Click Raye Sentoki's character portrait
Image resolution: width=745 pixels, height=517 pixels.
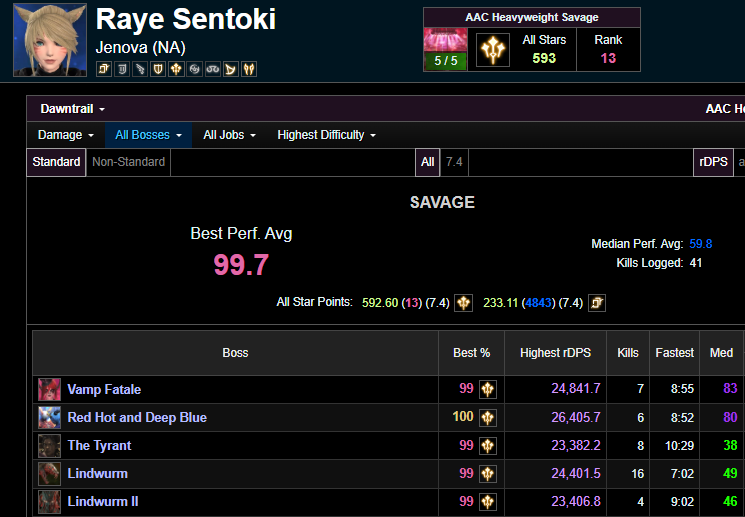pyautogui.click(x=50, y=40)
